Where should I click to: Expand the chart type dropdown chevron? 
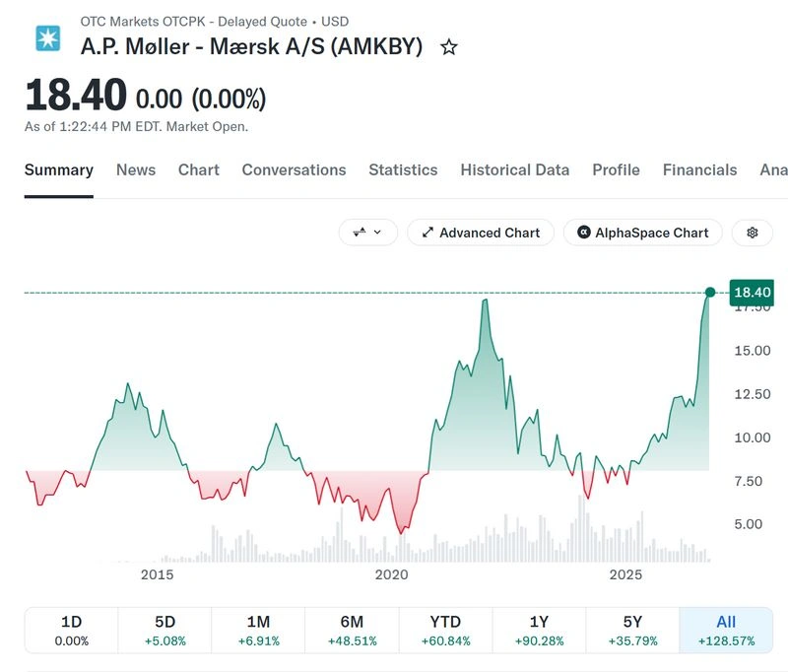point(377,233)
